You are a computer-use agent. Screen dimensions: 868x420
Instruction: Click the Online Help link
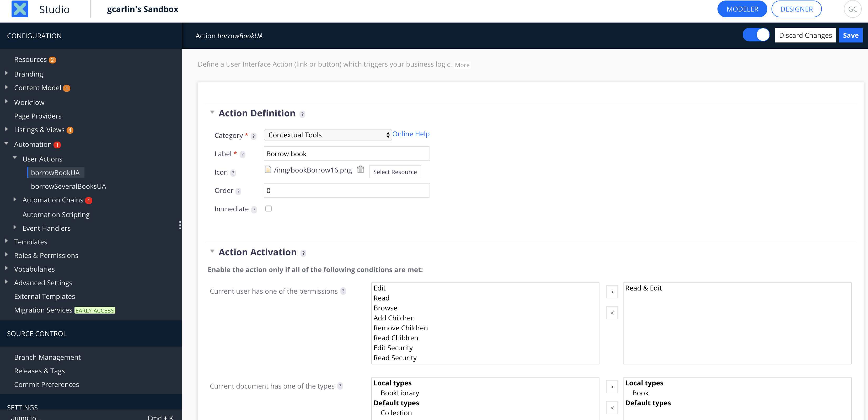point(411,134)
